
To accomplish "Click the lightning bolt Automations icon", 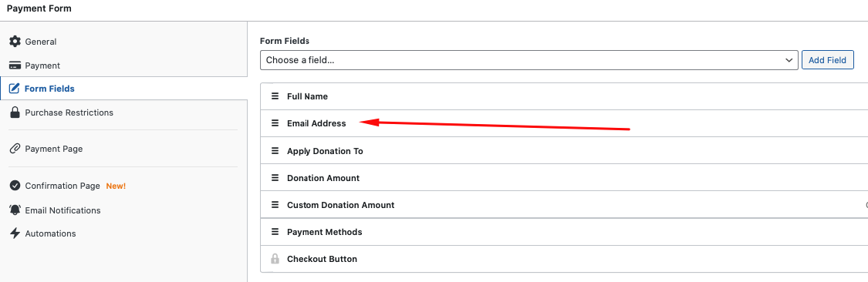I will pyautogui.click(x=15, y=233).
